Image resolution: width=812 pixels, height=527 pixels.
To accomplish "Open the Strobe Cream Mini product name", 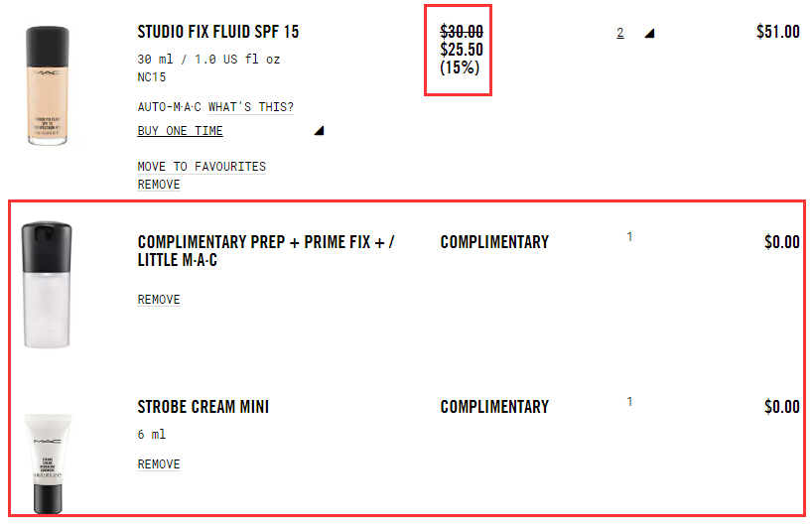I will point(203,407).
